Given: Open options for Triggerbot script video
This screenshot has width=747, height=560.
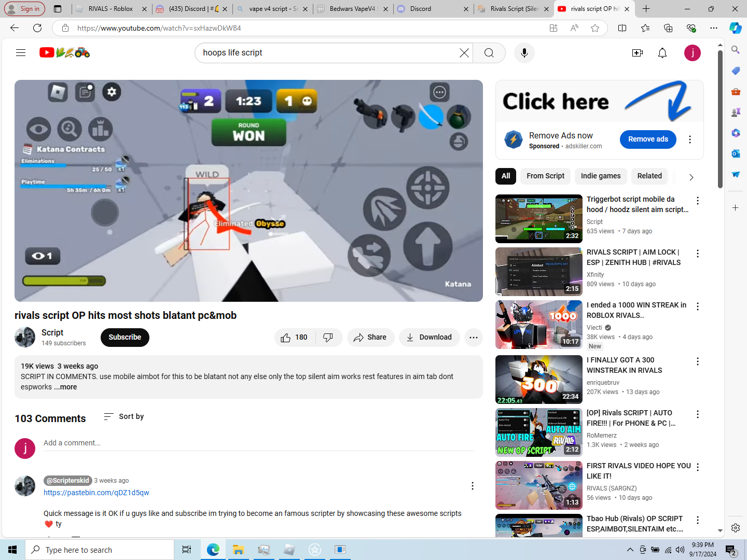Looking at the screenshot, I should (698, 201).
